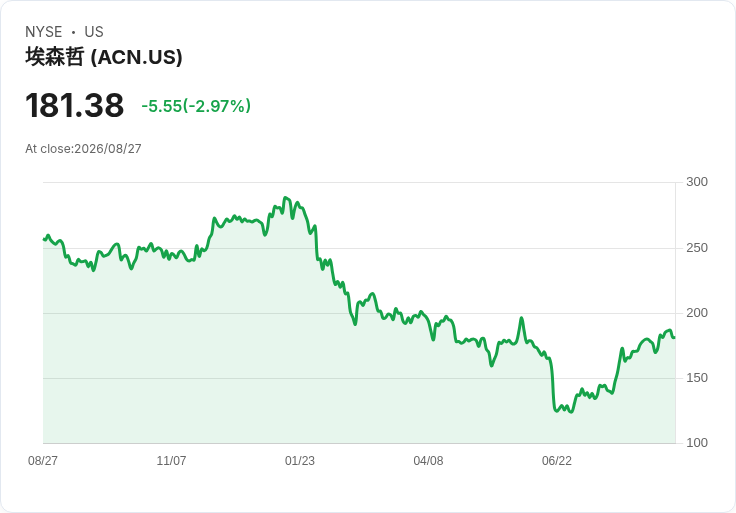The width and height of the screenshot is (736, 513).
Task: Click the 01/23 x-axis date label
Action: point(299,460)
